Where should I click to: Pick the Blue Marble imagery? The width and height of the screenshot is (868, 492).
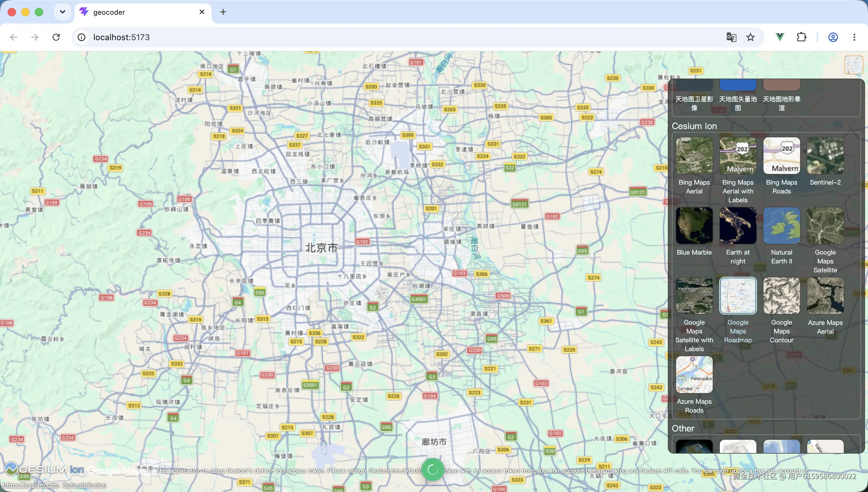694,232
